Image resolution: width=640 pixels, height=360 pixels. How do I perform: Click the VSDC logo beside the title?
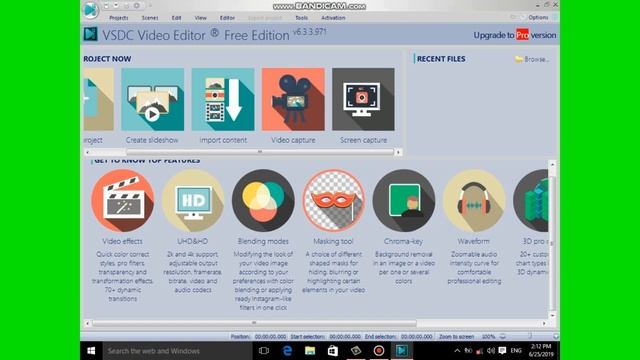[x=91, y=34]
